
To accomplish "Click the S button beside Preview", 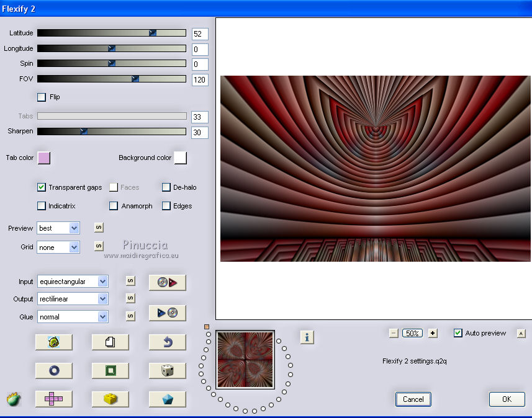I will point(99,228).
